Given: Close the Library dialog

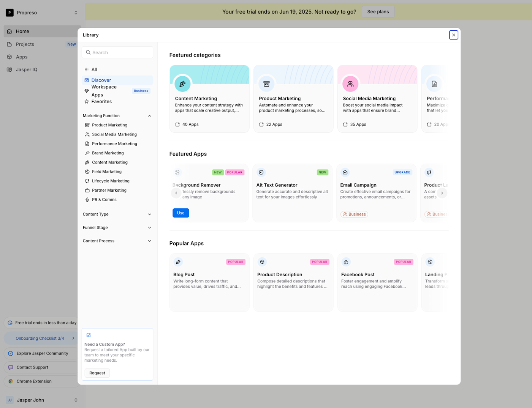Looking at the screenshot, I should tap(453, 35).
